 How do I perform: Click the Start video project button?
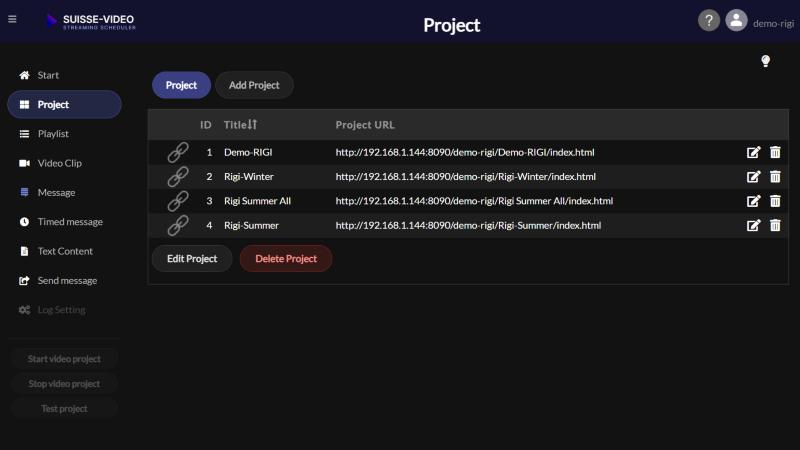[64, 359]
